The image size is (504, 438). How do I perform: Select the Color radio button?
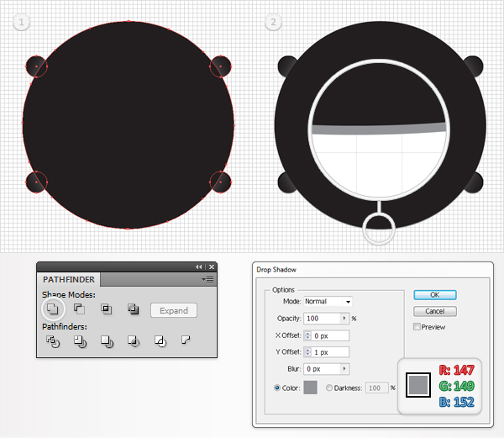click(277, 388)
